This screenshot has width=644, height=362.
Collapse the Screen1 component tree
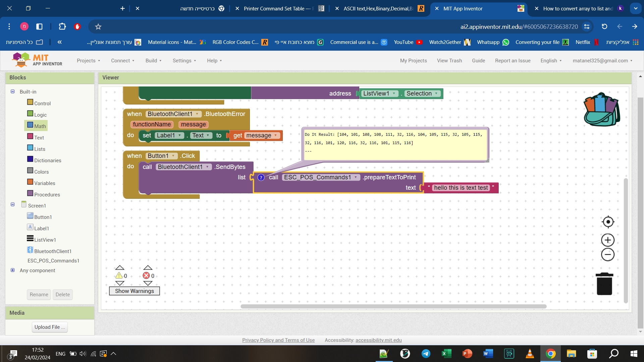coord(13,204)
